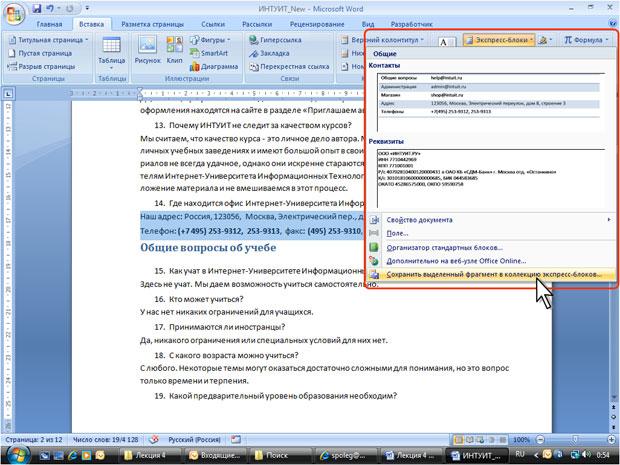Switch to the Рассылки tab

[257, 24]
